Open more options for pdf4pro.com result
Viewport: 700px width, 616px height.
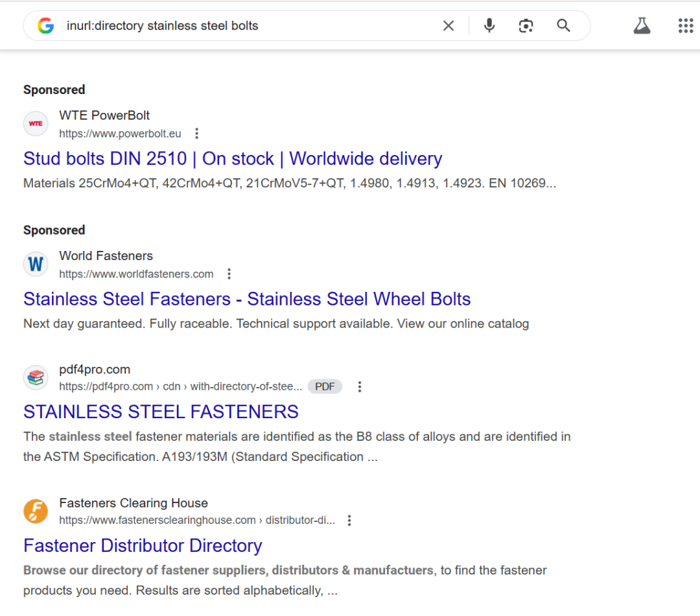click(359, 386)
